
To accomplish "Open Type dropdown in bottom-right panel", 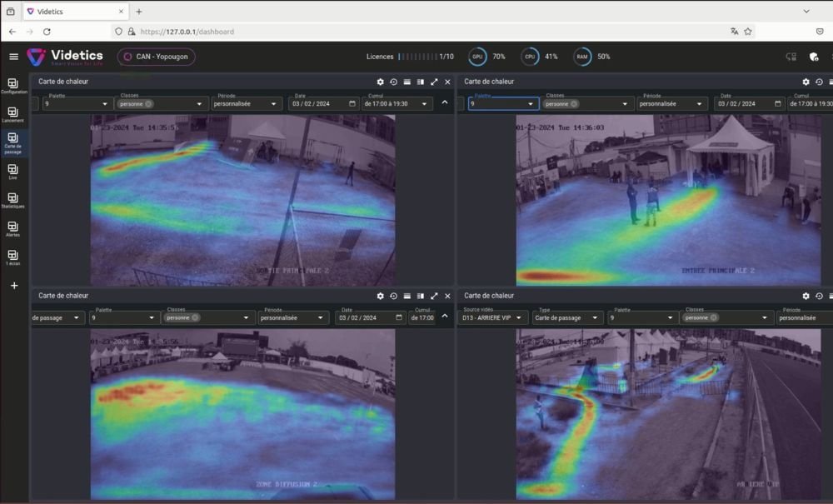I will click(x=566, y=317).
